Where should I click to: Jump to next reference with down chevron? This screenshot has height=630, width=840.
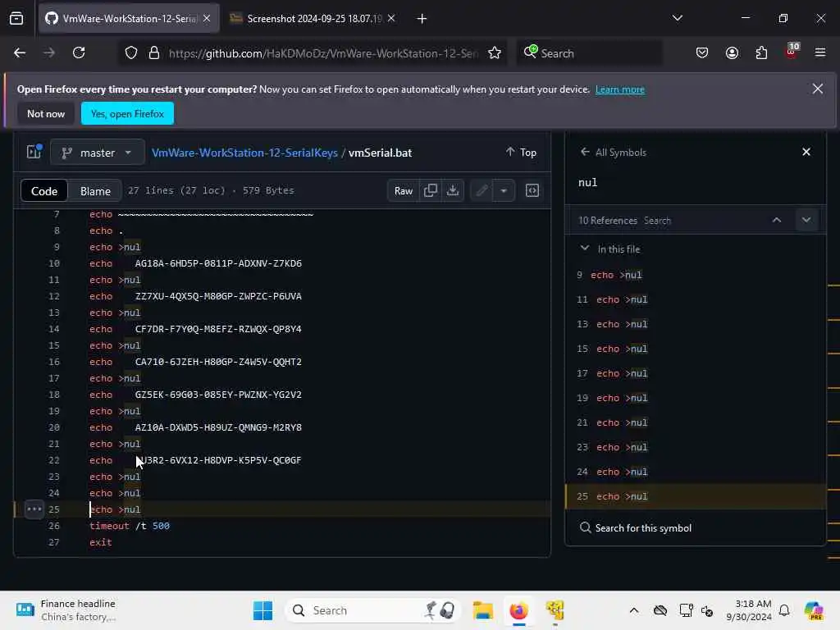[x=806, y=220]
